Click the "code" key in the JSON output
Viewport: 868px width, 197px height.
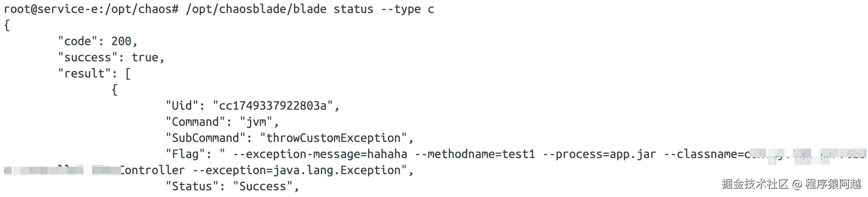[x=78, y=41]
